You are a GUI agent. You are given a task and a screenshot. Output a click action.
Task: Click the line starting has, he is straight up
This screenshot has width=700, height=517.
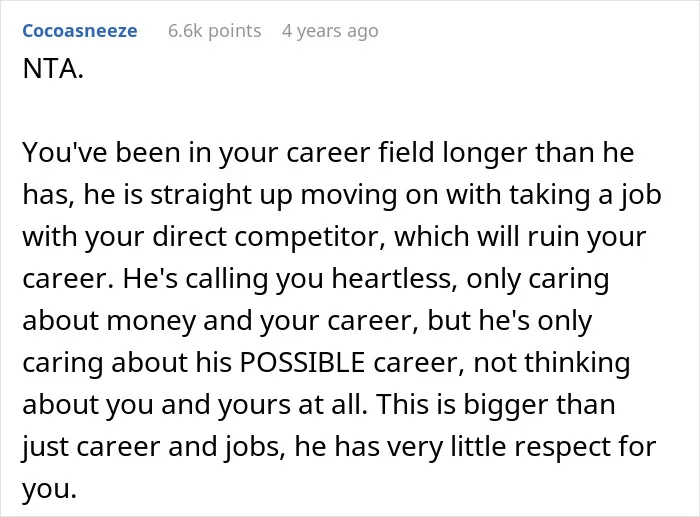point(342,195)
